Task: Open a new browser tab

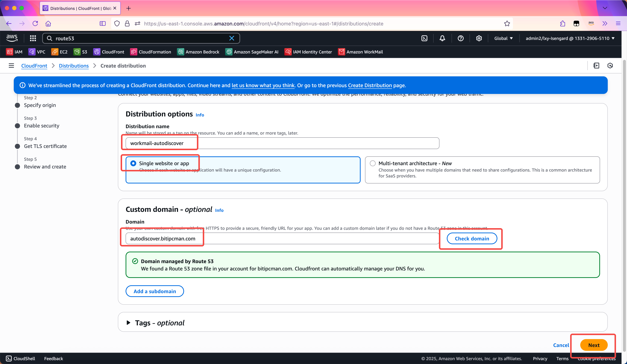Action: (x=128, y=8)
